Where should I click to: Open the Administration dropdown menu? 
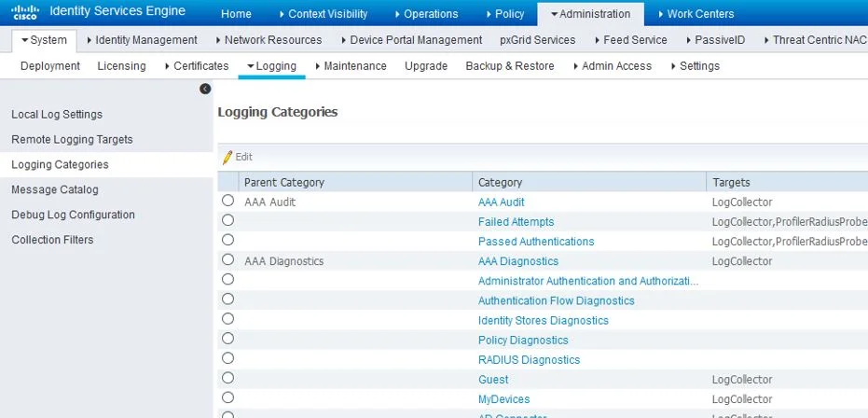591,14
